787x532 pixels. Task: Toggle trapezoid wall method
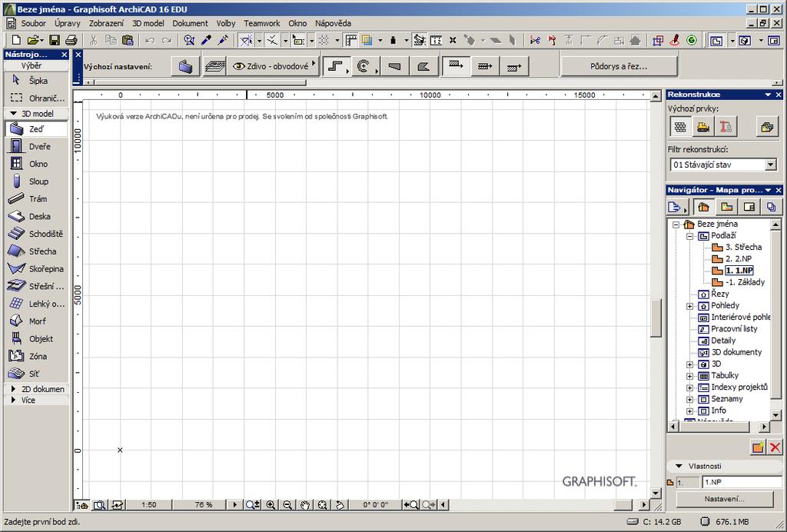coord(394,66)
